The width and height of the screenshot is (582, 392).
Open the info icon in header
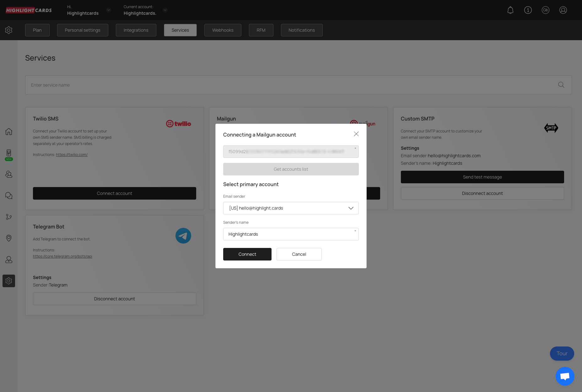pos(528,10)
